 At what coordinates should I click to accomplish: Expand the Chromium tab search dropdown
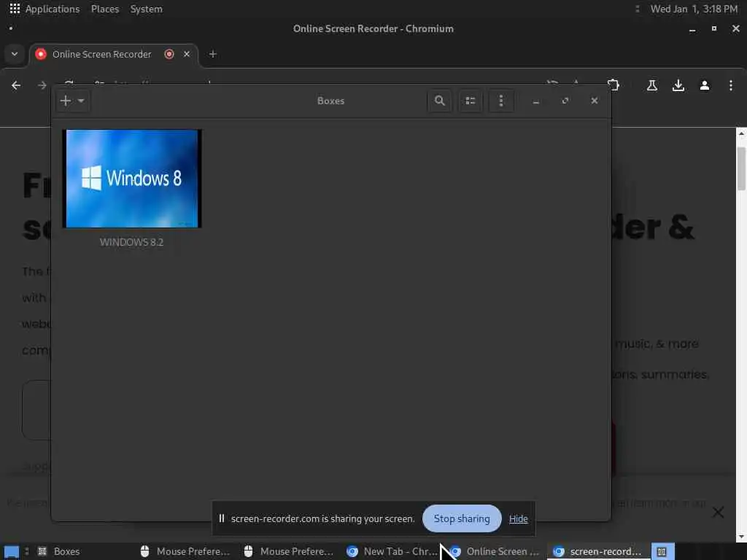[15, 54]
